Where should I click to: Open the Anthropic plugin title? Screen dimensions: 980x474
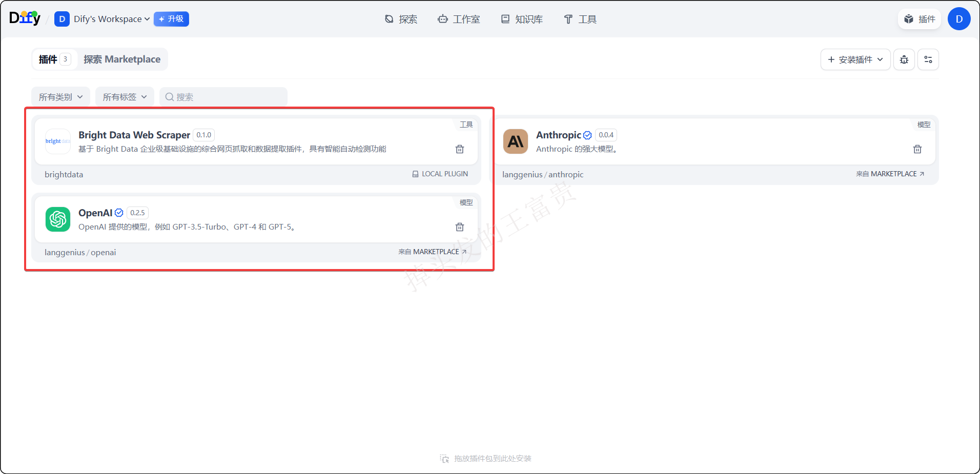[559, 135]
